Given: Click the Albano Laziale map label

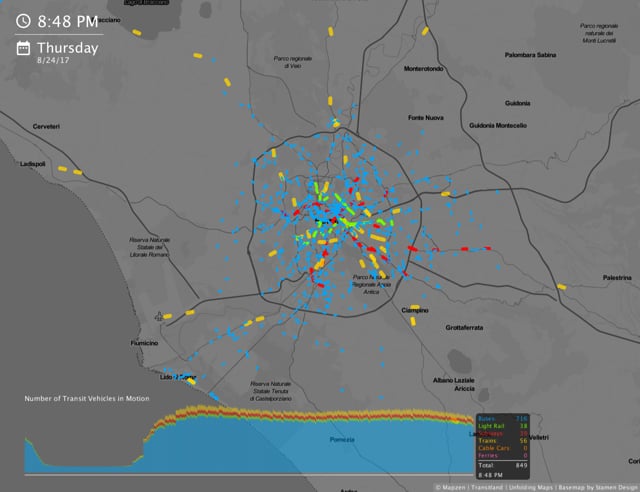Looking at the screenshot, I should pyautogui.click(x=453, y=380).
